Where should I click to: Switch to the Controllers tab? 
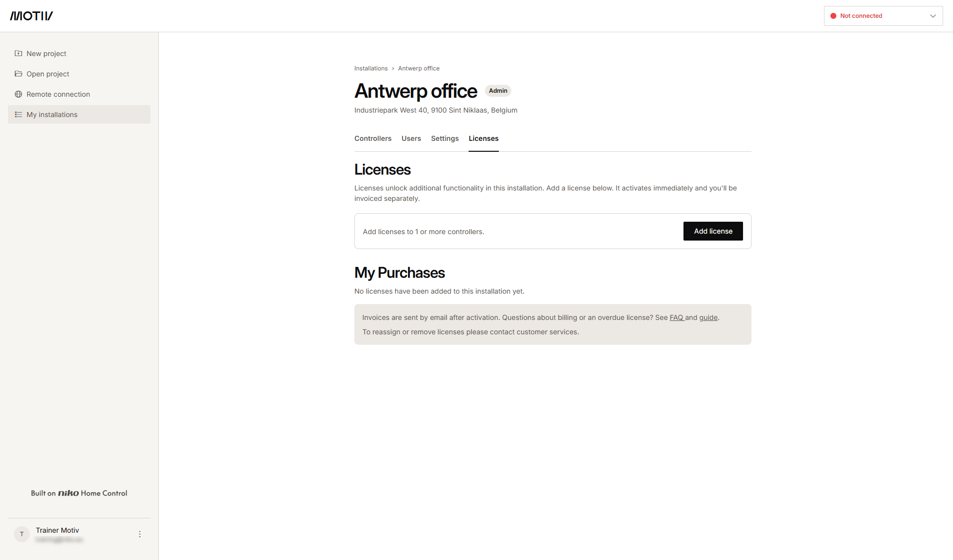pyautogui.click(x=373, y=138)
